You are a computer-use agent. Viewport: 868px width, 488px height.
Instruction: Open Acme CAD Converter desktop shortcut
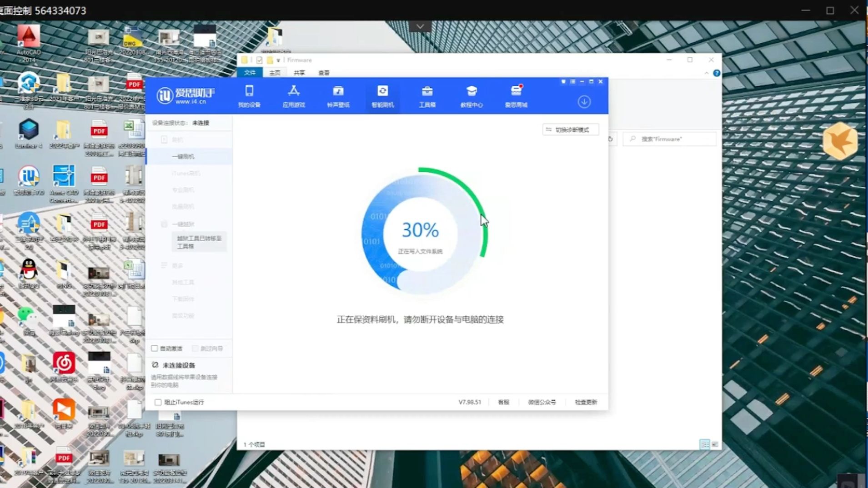[64, 183]
